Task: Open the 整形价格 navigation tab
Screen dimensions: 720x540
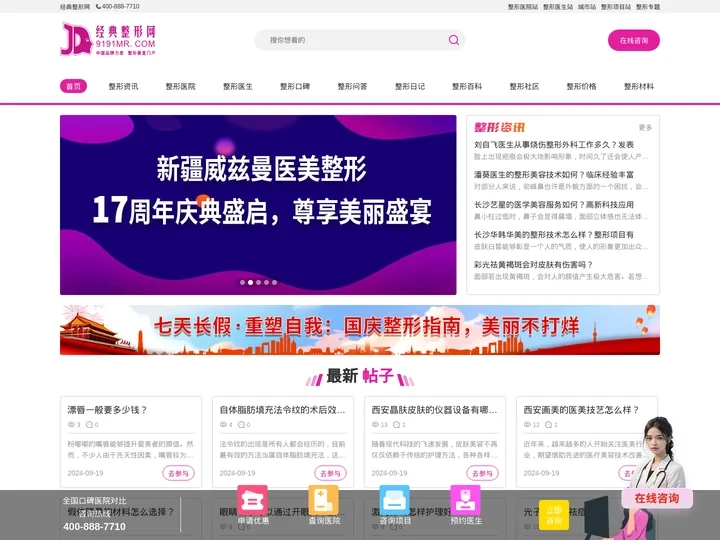Action: (581, 86)
